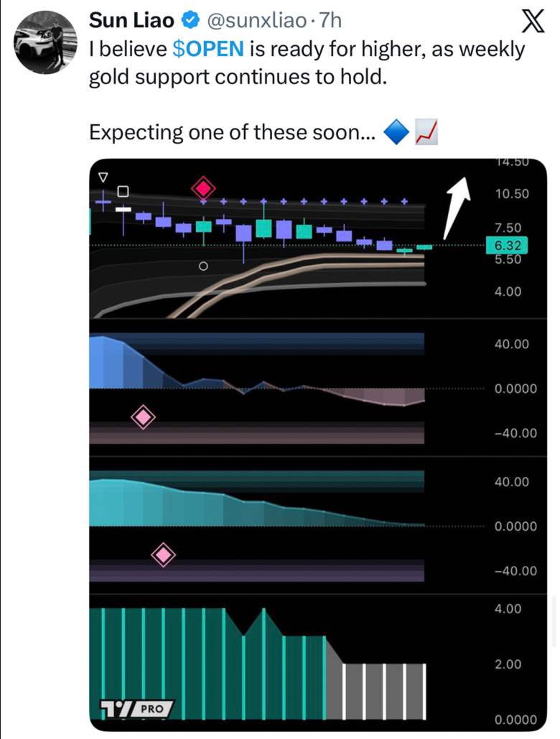Image resolution: width=560 pixels, height=739 pixels.
Task: Open the $OPEN cashtag link
Action: point(208,49)
